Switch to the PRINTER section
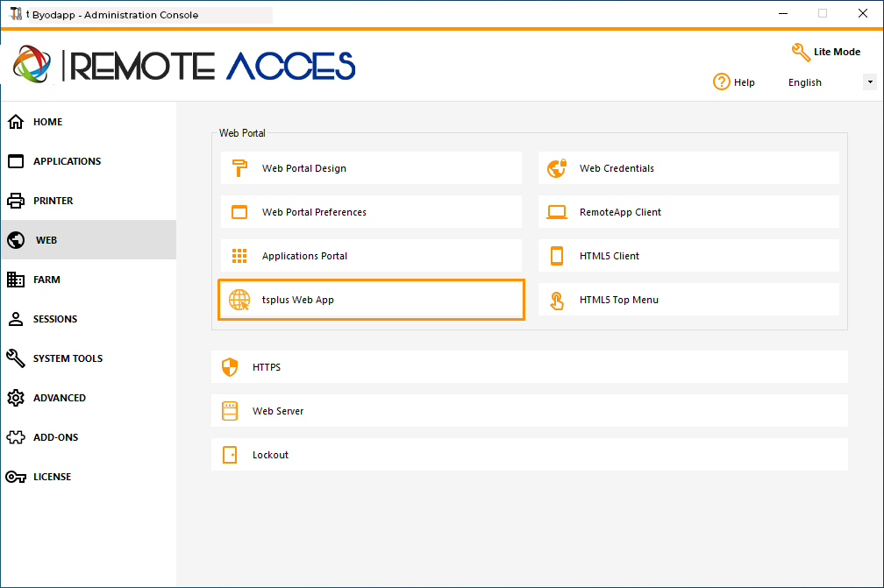 (89, 201)
